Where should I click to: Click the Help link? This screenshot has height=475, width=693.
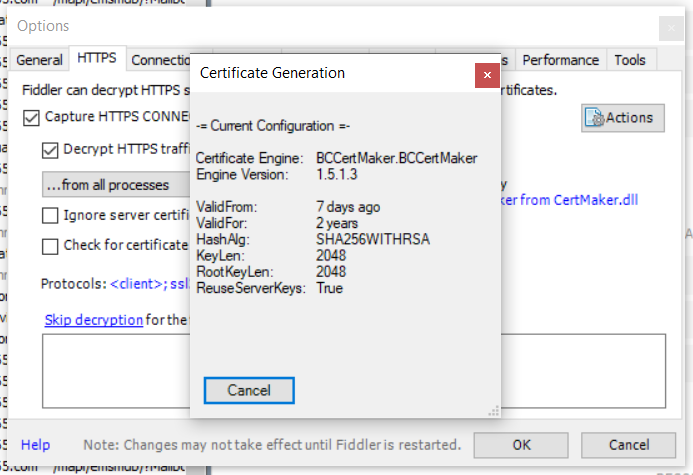[x=35, y=444]
